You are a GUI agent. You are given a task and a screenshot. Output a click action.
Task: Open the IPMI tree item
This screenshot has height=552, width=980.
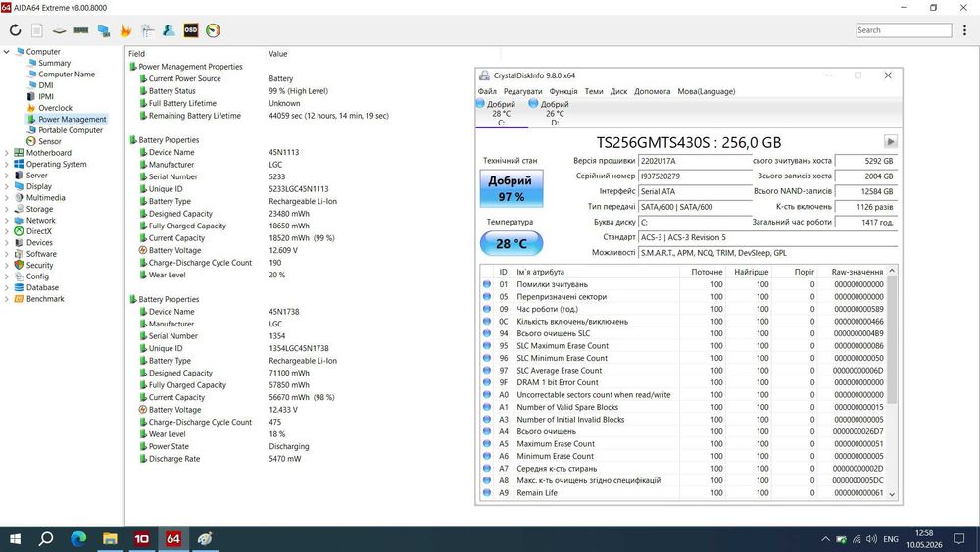pyautogui.click(x=46, y=97)
